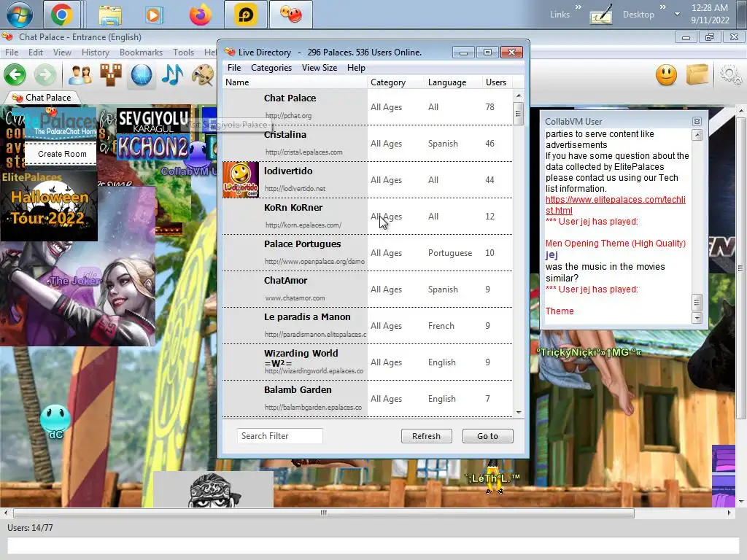Open File menu in Live Directory
747x560 pixels.
click(x=234, y=68)
